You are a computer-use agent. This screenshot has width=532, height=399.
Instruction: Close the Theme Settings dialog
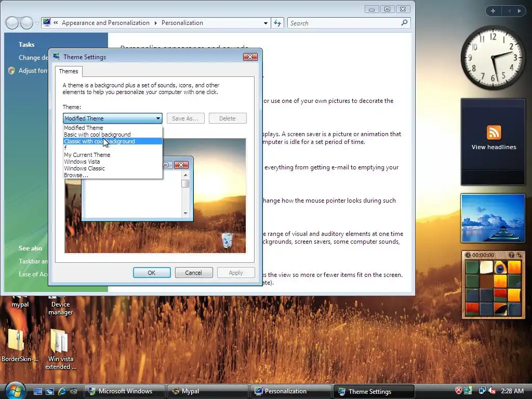pyautogui.click(x=250, y=57)
